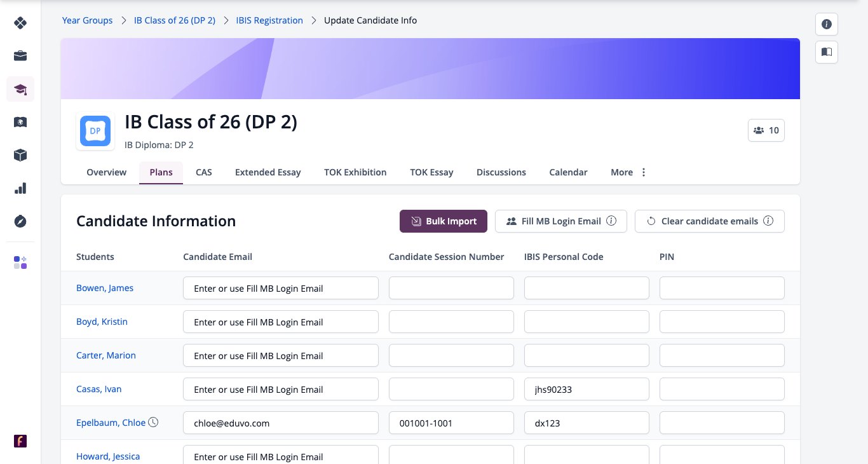Viewport: 868px width, 464px height.
Task: Click Candidate Email field for Bowen, James
Action: 281,288
